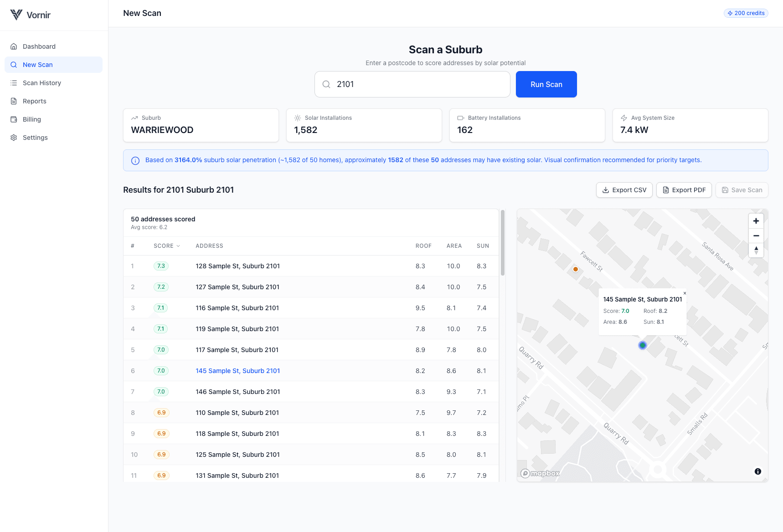Click the search magnifier in the postcode field
783x532 pixels.
pyautogui.click(x=326, y=84)
